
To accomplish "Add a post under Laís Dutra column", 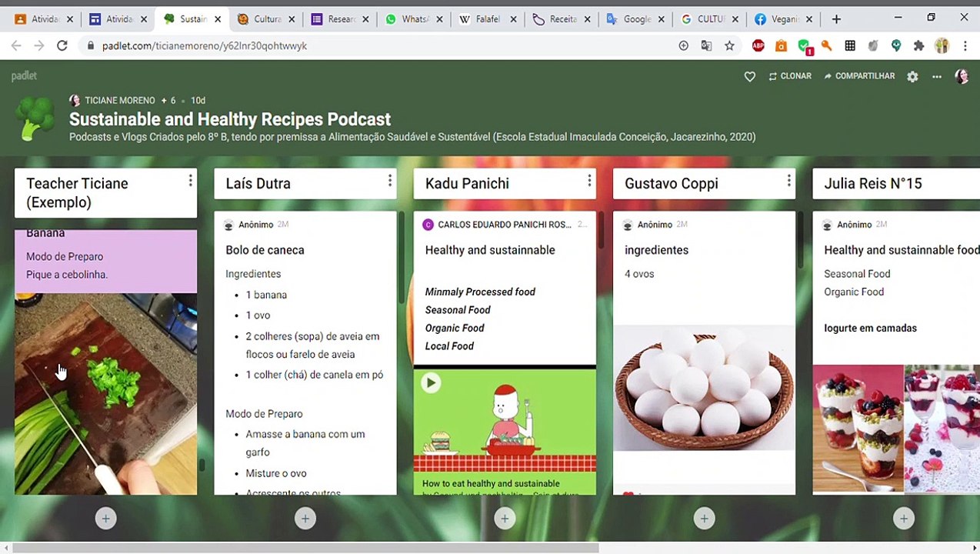I will 305,519.
